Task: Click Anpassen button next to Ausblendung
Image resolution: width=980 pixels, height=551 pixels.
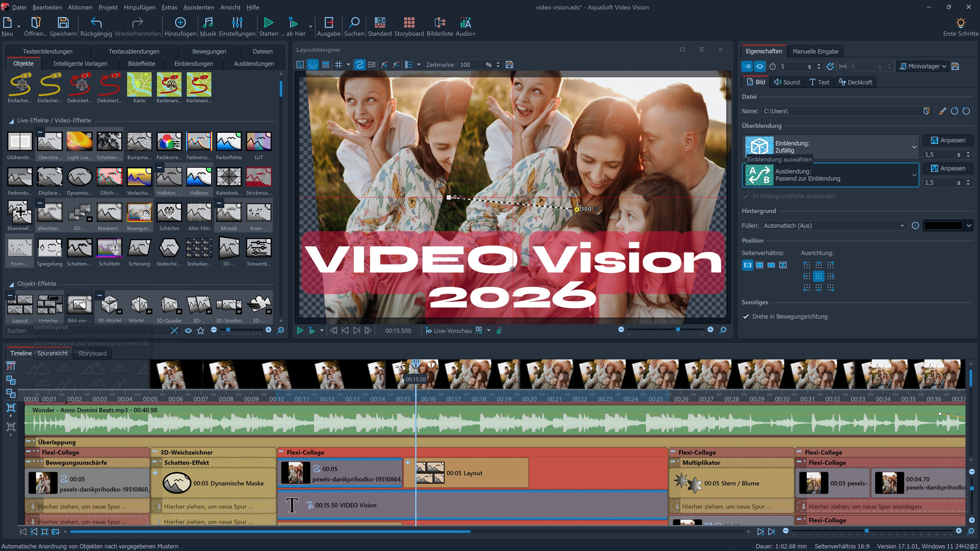Action: tap(948, 168)
